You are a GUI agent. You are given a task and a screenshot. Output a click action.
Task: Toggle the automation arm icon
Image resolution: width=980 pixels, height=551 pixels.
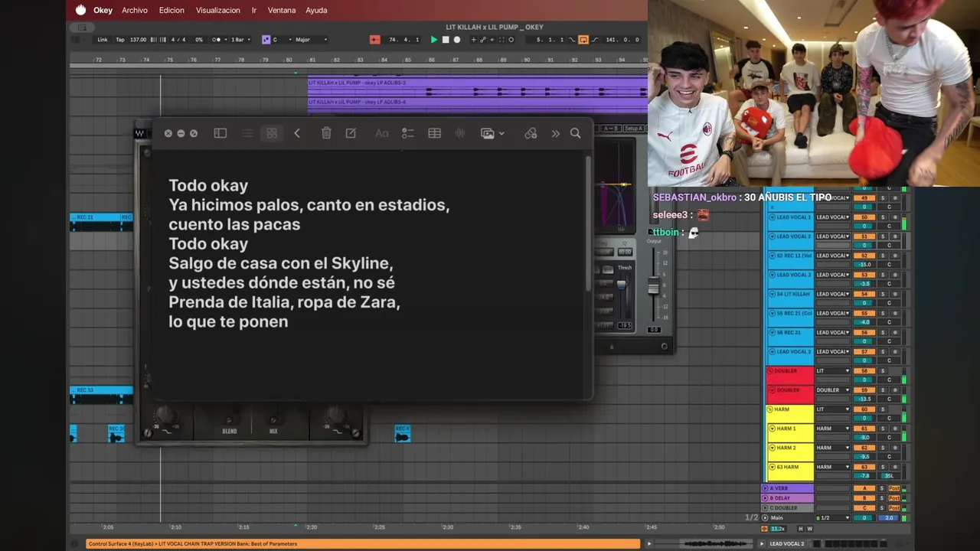pyautogui.click(x=483, y=40)
